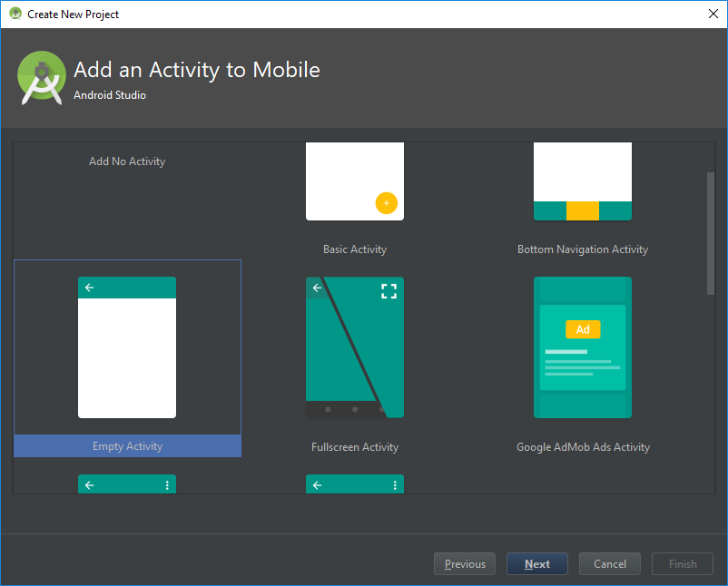Cancel the new project wizard

pos(610,564)
